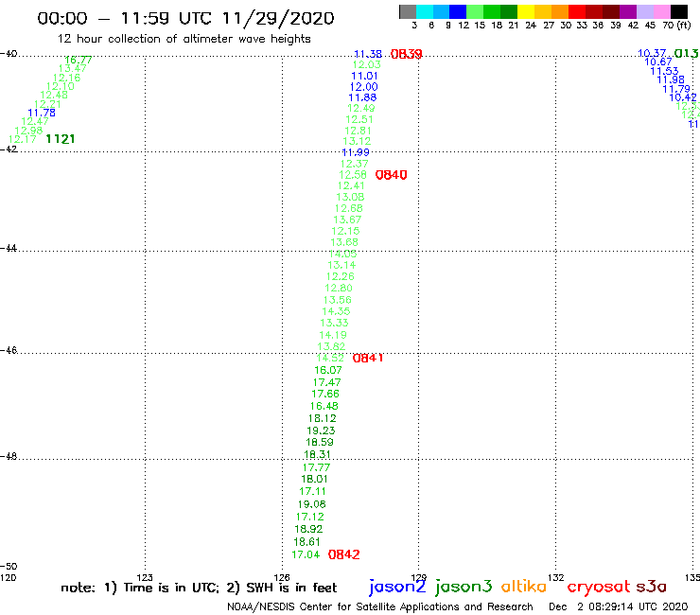Click the wave height value 14.05
Image resolution: width=700 pixels, height=615 pixels.
(342, 255)
